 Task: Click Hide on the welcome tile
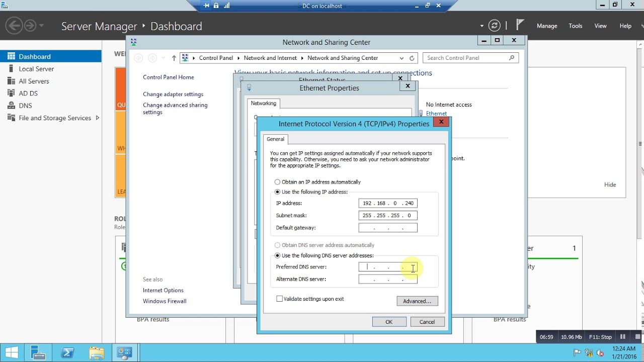coord(610,185)
